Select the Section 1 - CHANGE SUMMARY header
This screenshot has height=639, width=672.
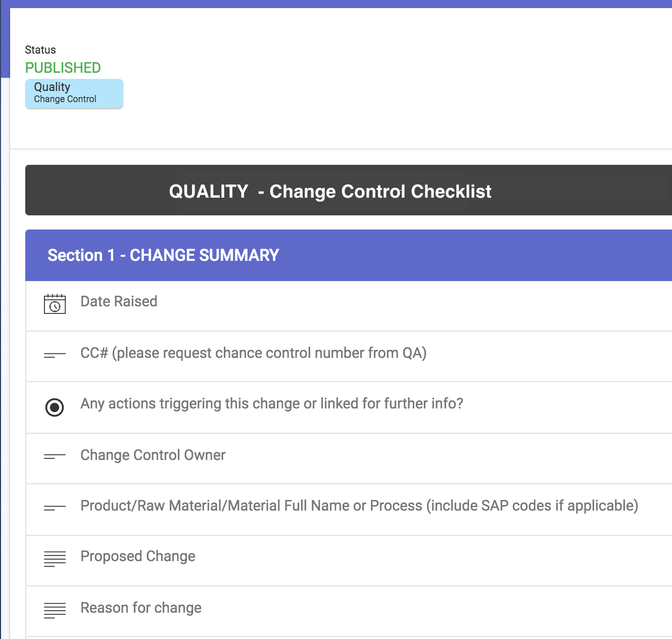coord(349,255)
